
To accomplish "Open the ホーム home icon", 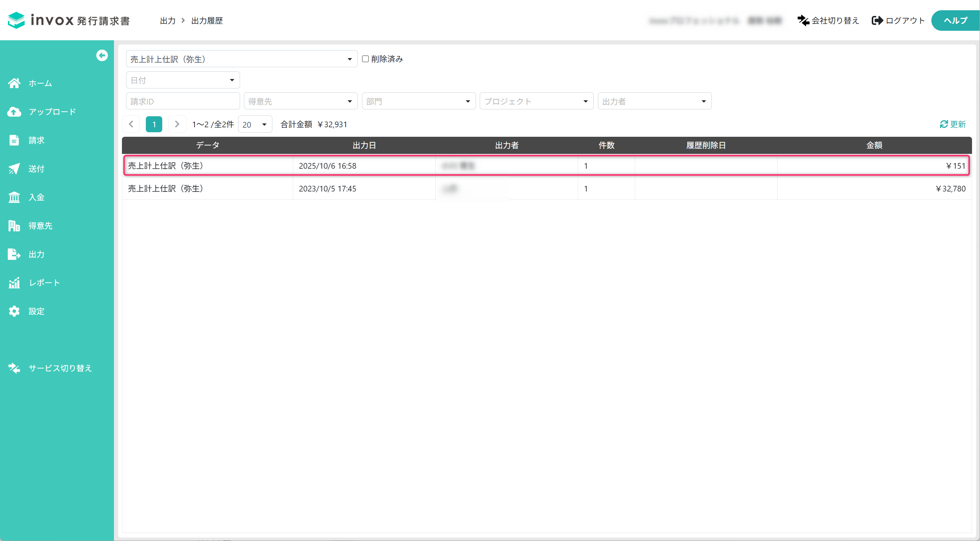I will pos(14,83).
